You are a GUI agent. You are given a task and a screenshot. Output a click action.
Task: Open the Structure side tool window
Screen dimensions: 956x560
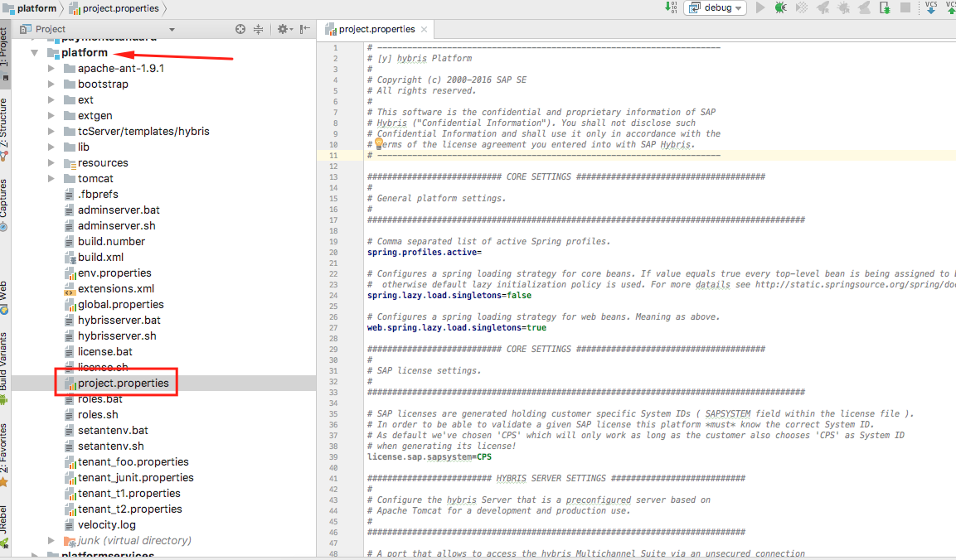[5, 129]
